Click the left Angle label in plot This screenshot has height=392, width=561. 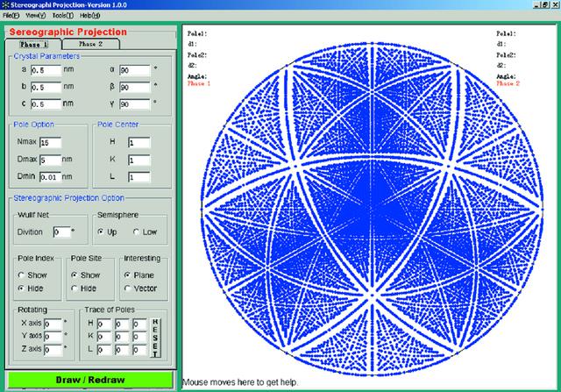[x=197, y=76]
